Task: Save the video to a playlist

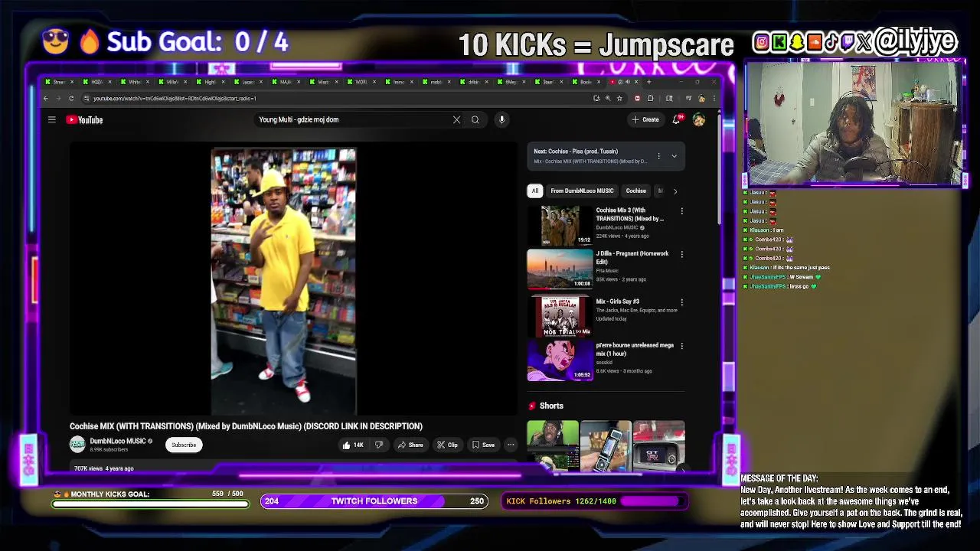Action: 483,445
